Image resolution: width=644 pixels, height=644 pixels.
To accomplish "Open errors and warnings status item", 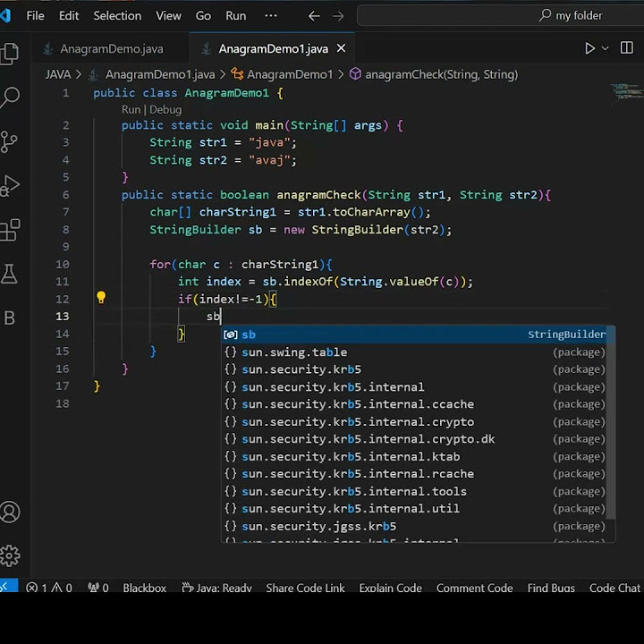I will click(49, 588).
